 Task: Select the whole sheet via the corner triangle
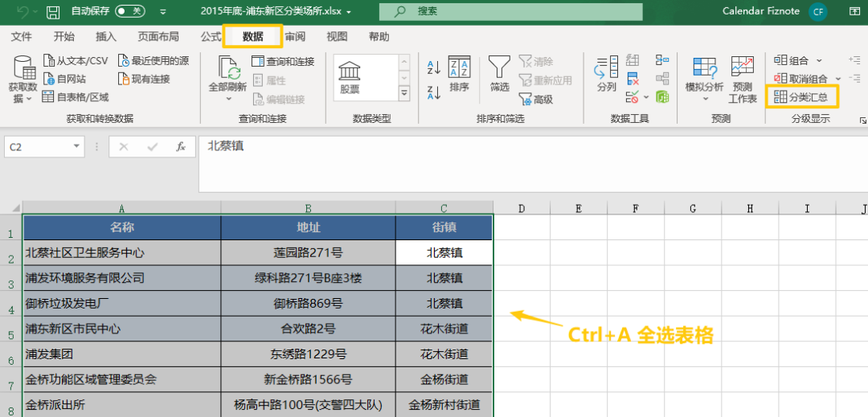click(x=14, y=208)
